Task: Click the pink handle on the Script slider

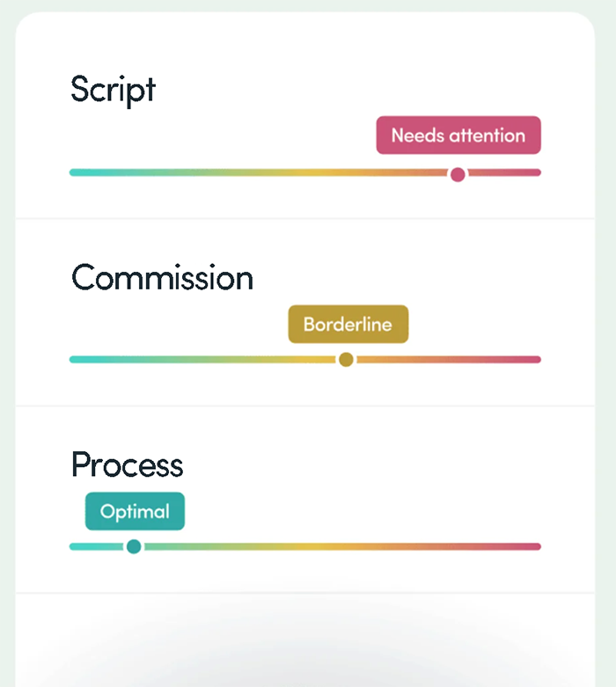Action: click(458, 174)
